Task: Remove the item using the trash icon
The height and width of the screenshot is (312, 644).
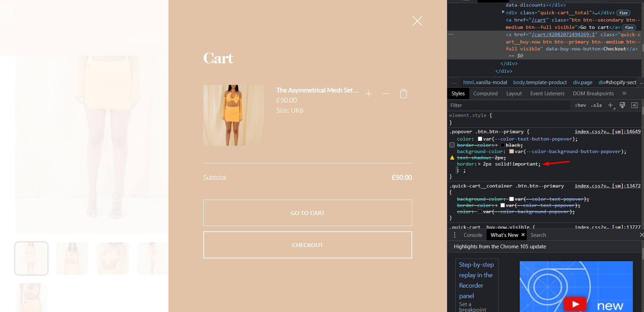Action: [403, 94]
